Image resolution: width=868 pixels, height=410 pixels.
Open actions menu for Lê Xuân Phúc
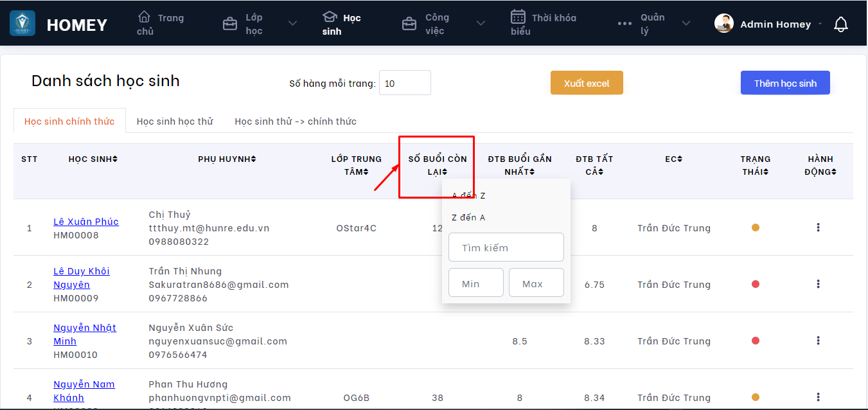(x=818, y=227)
